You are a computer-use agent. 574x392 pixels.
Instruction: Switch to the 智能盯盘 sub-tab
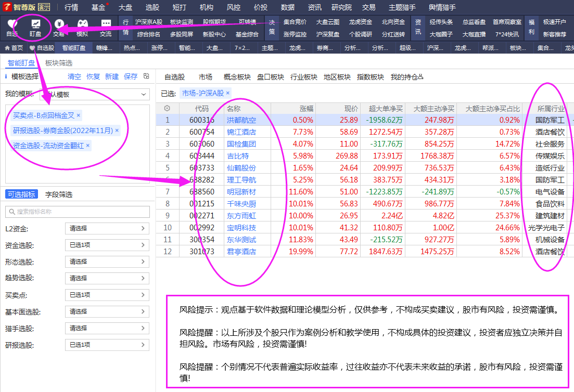click(21, 63)
